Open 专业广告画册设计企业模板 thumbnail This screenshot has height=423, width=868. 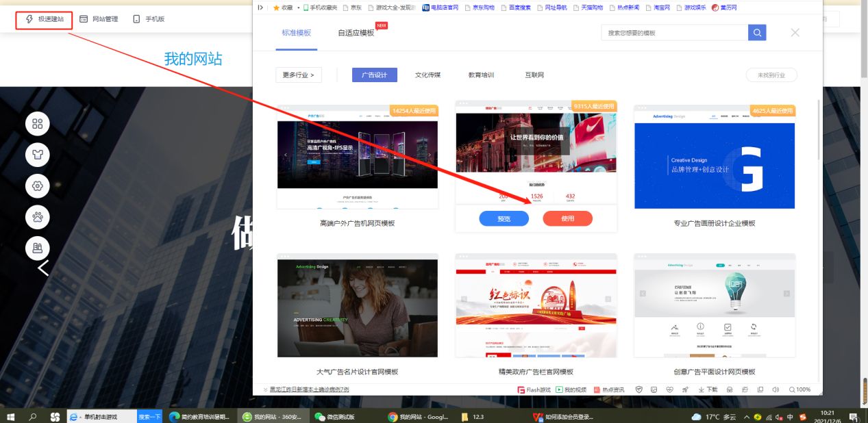tap(715, 157)
